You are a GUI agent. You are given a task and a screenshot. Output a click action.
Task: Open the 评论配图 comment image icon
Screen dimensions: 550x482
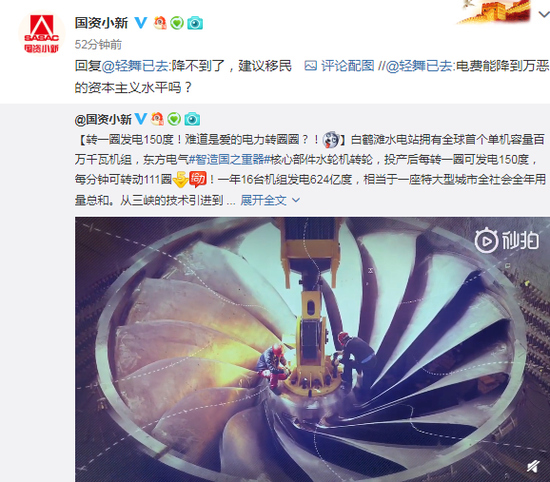(310, 66)
